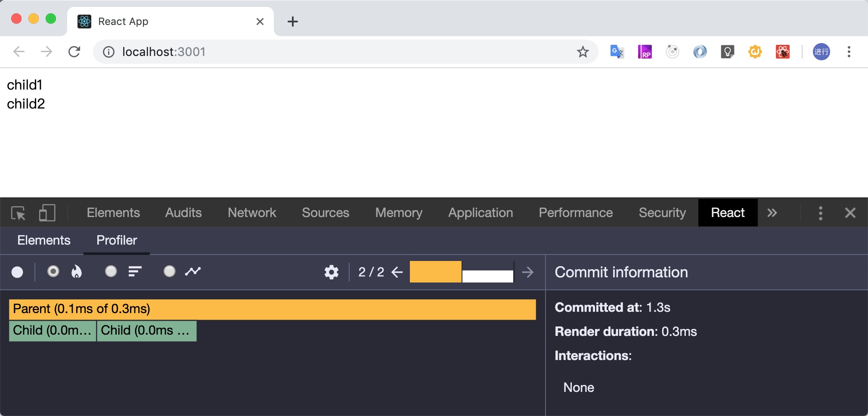The height and width of the screenshot is (416, 868).
Task: Click the Commit information heading
Action: [x=621, y=272]
